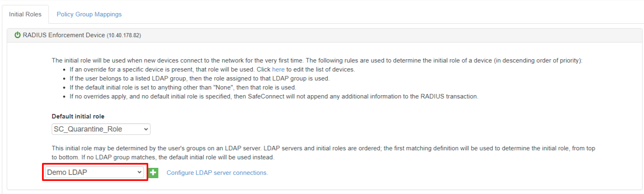Screen dimensions: 644x194
Task: Click 'SafeConnect' word in the last bullet
Action: click(266, 96)
